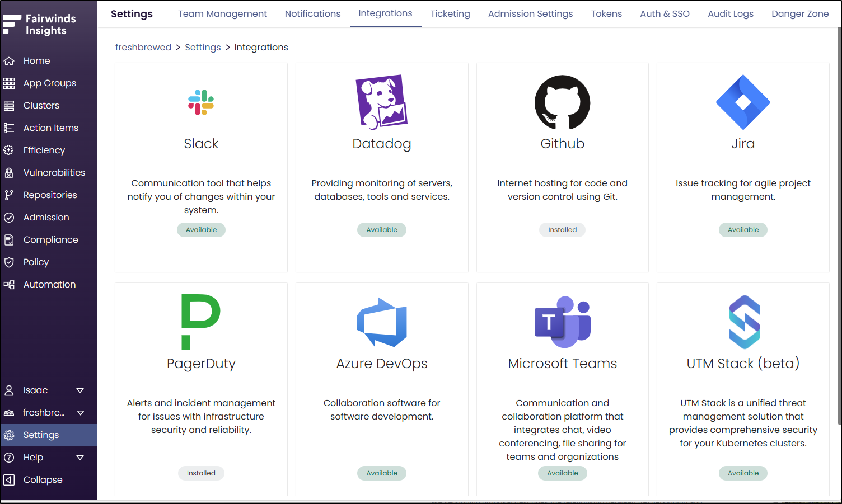Click the Jira diamond logo

743,102
